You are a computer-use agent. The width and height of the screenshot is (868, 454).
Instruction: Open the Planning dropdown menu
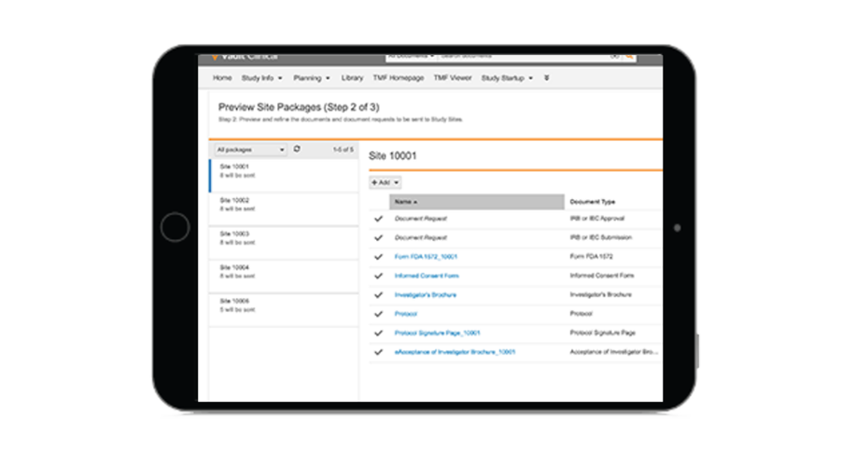pyautogui.click(x=312, y=78)
